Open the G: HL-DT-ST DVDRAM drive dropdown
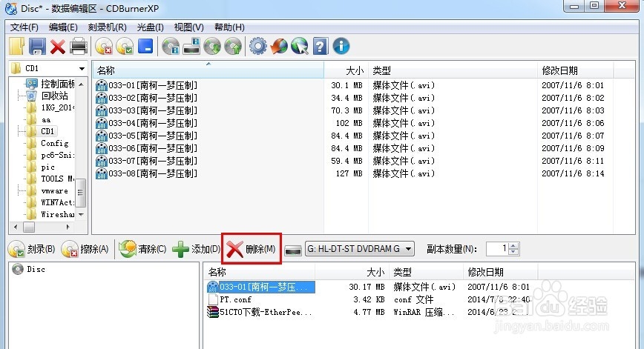 pos(359,249)
